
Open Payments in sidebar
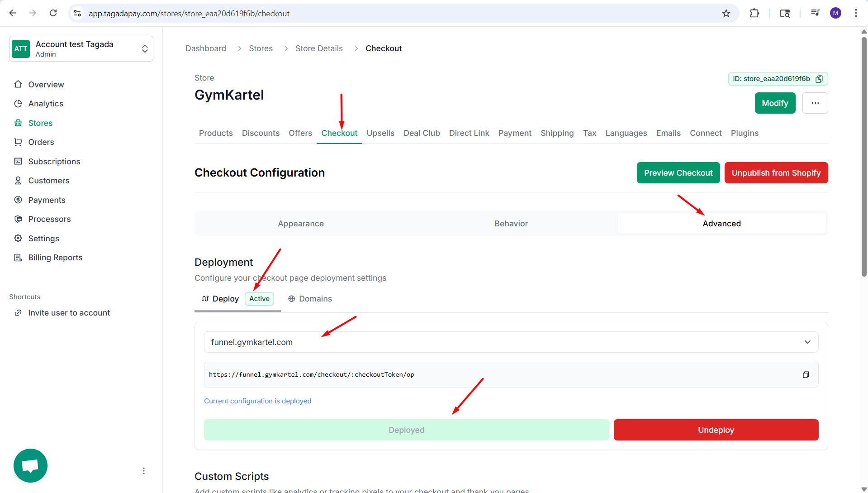coord(47,200)
